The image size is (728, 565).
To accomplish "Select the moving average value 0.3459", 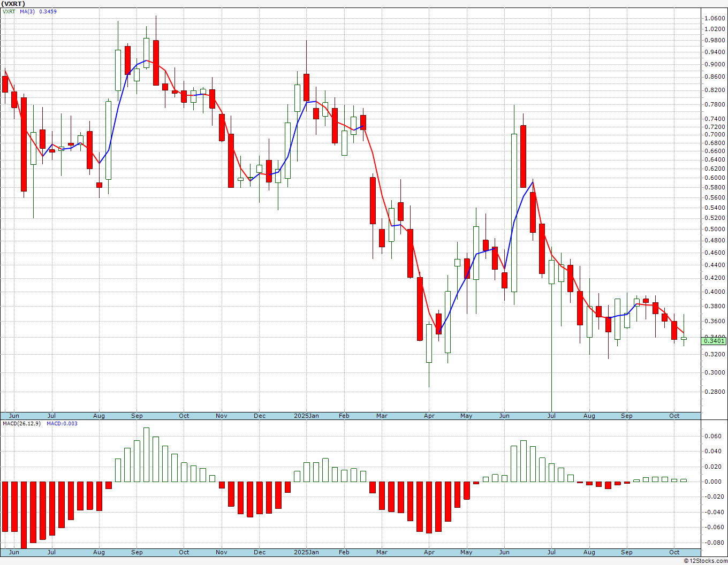I will point(48,11).
